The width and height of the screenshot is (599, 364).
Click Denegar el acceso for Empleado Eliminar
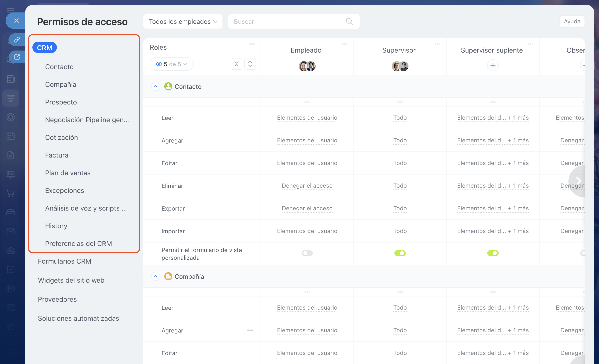point(307,186)
